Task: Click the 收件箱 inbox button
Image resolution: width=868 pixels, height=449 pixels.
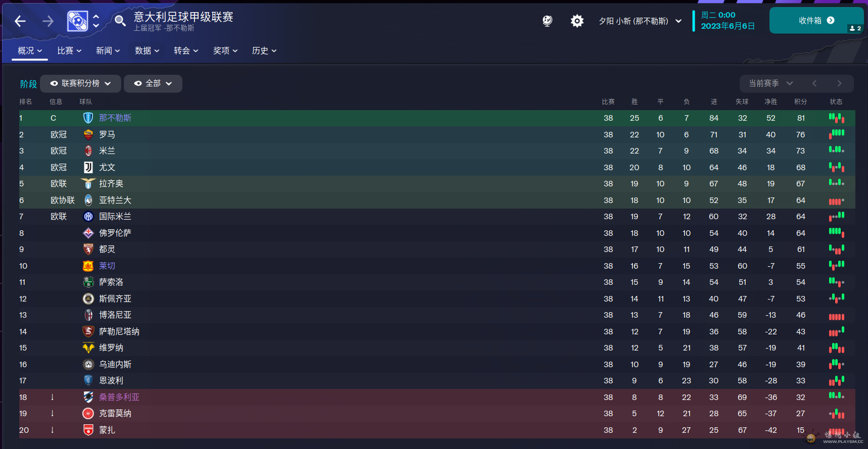Action: pos(816,21)
